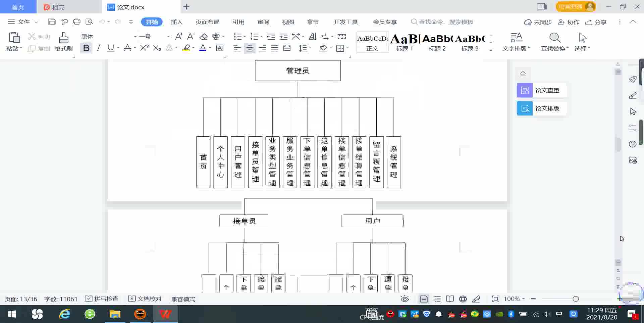Open the customize quick access toolbar dropdown
The height and width of the screenshot is (323, 644).
click(x=131, y=22)
